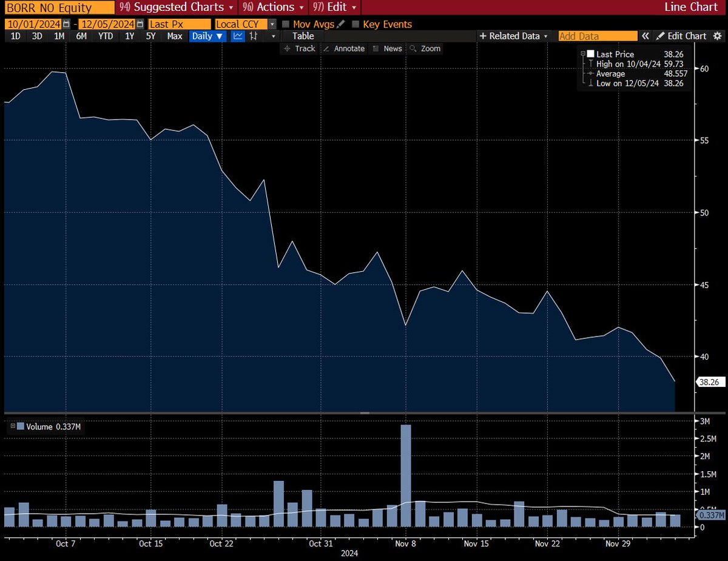728x561 pixels.
Task: Select the 1Y range tab
Action: pyautogui.click(x=129, y=36)
